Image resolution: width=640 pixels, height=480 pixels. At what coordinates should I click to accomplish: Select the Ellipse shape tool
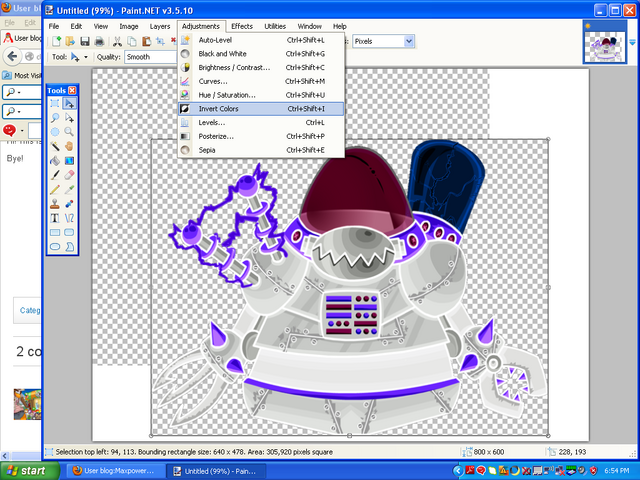pos(55,247)
